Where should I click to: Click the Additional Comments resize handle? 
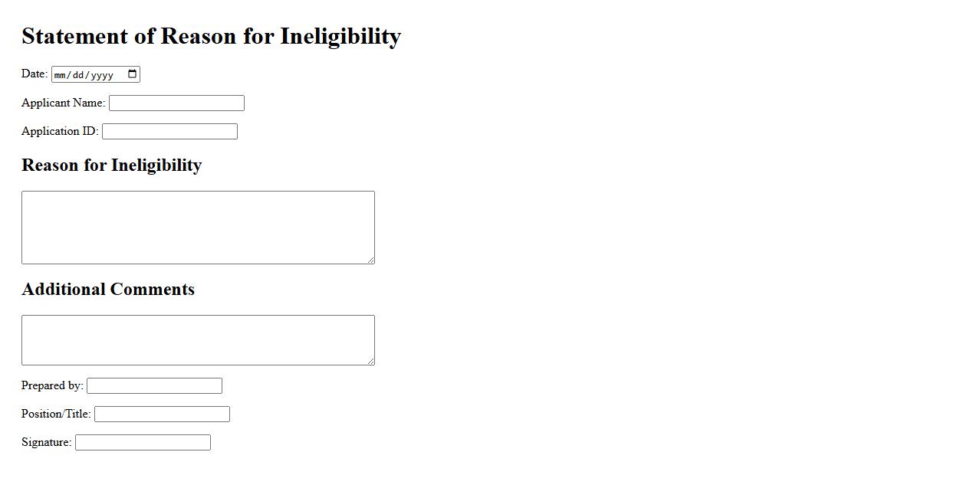point(371,362)
